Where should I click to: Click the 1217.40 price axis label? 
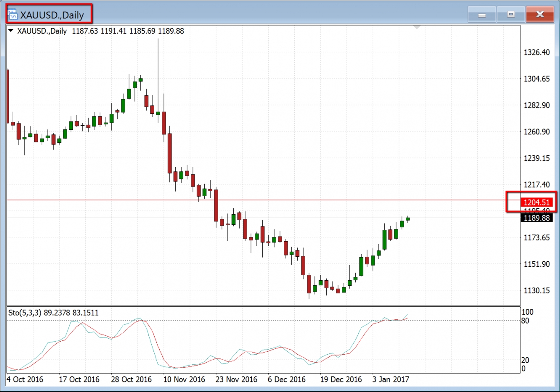tap(536, 185)
